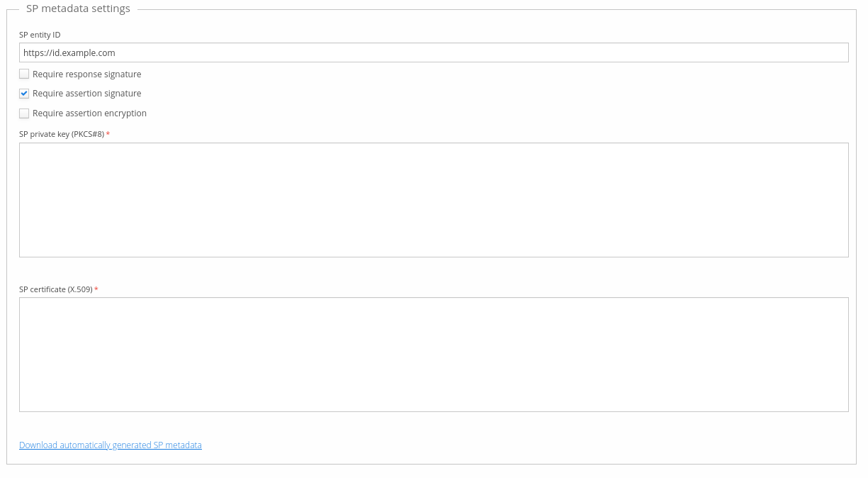Click the red asterisk beside SP certificate

click(96, 289)
